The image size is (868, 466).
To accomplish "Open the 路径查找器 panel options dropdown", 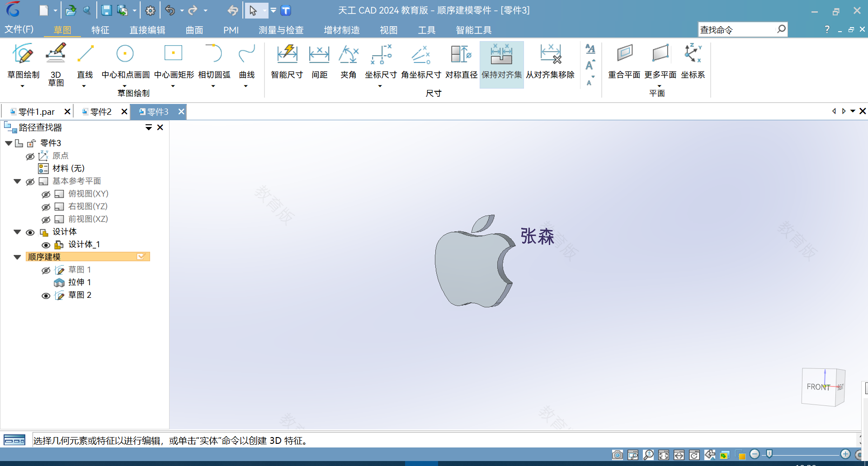I will tap(148, 127).
